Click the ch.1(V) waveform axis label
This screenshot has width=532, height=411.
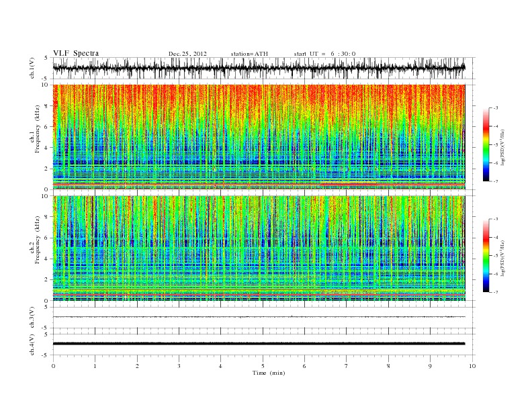tap(32, 68)
